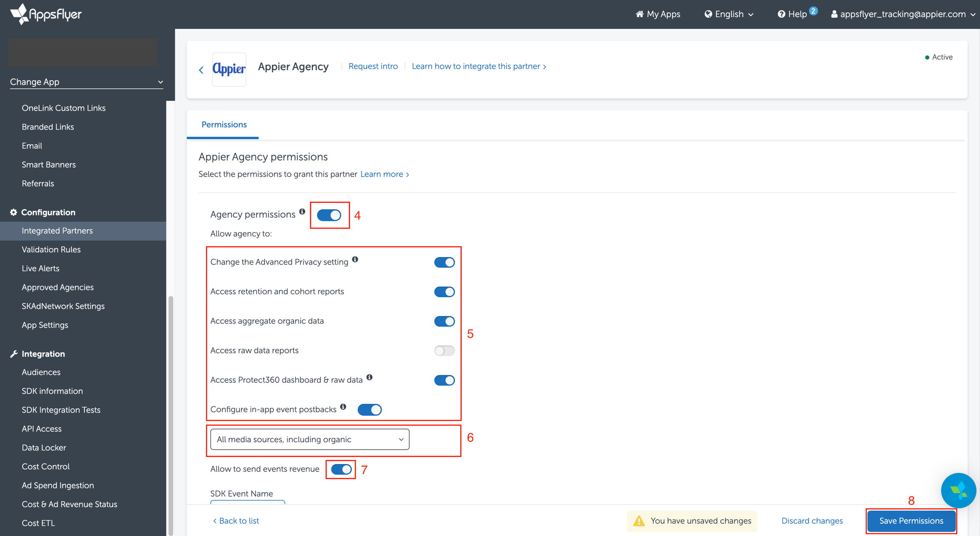
Task: Open the All media sources dropdown
Action: coord(310,439)
